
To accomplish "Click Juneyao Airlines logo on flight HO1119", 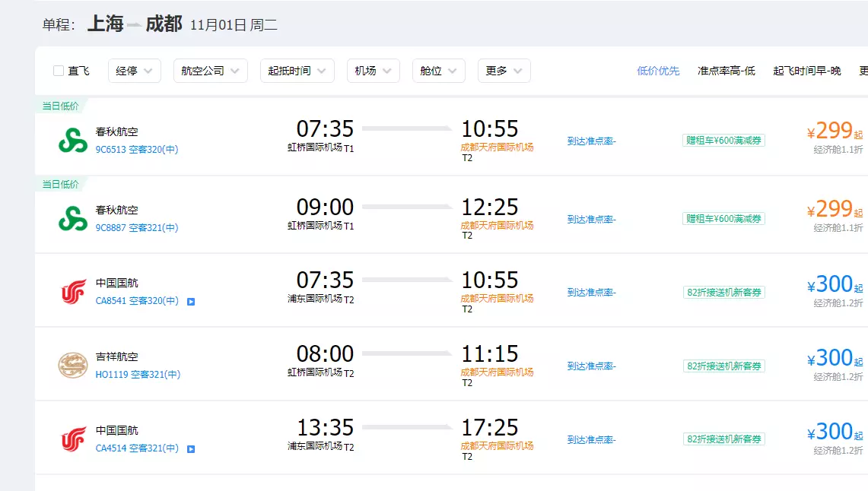I will [x=73, y=366].
